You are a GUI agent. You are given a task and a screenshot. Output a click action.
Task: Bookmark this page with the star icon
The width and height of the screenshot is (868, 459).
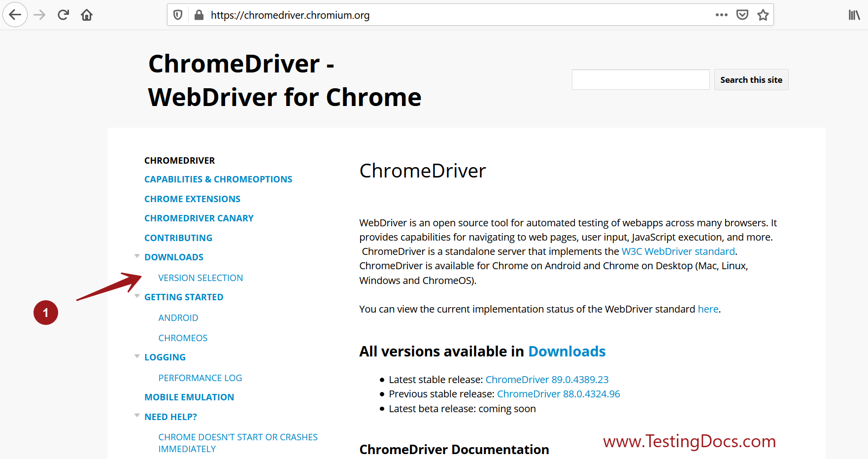pyautogui.click(x=763, y=15)
